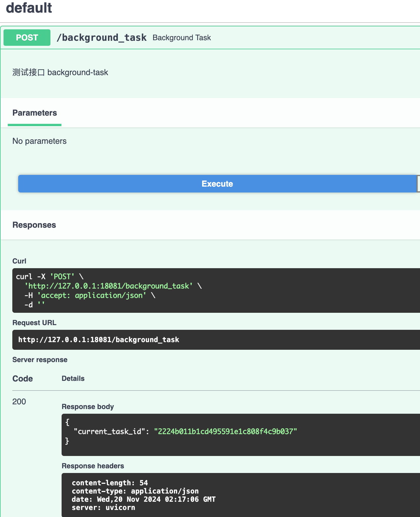The image size is (420, 517).
Task: Click the URL inside the curl command
Action: tap(109, 286)
